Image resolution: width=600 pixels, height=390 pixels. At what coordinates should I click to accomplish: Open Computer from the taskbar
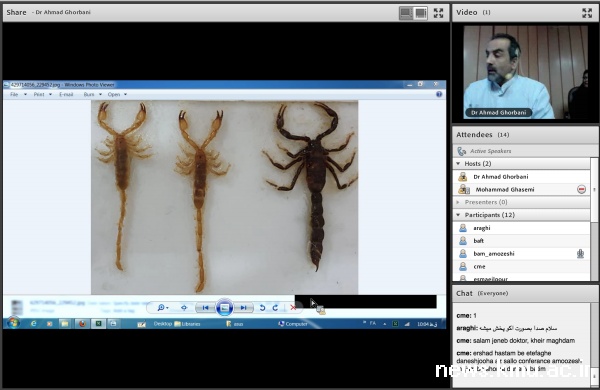pos(293,324)
